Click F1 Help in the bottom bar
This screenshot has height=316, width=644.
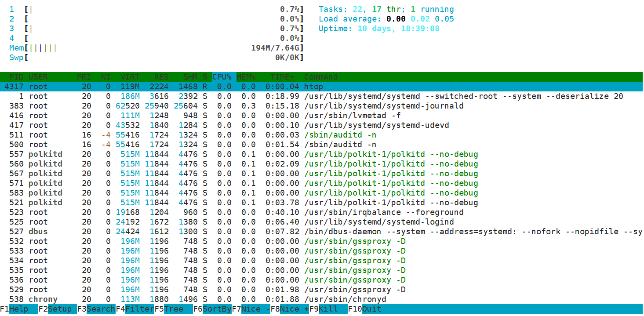[x=14, y=309]
